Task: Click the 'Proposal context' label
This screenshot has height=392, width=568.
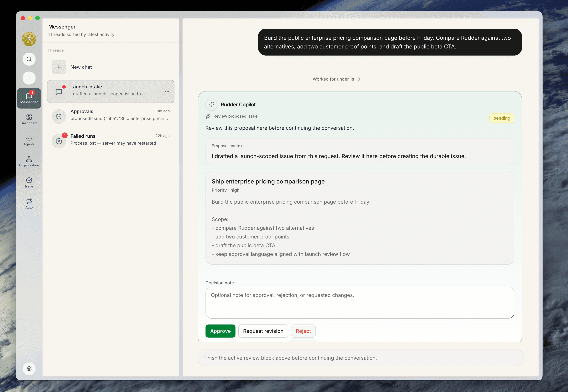Action: pos(228,146)
